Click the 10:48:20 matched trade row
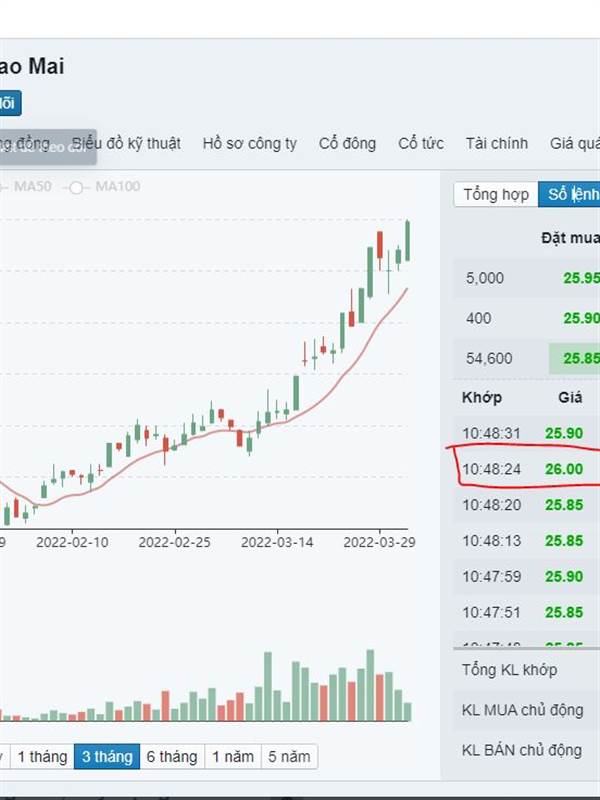 [x=527, y=505]
